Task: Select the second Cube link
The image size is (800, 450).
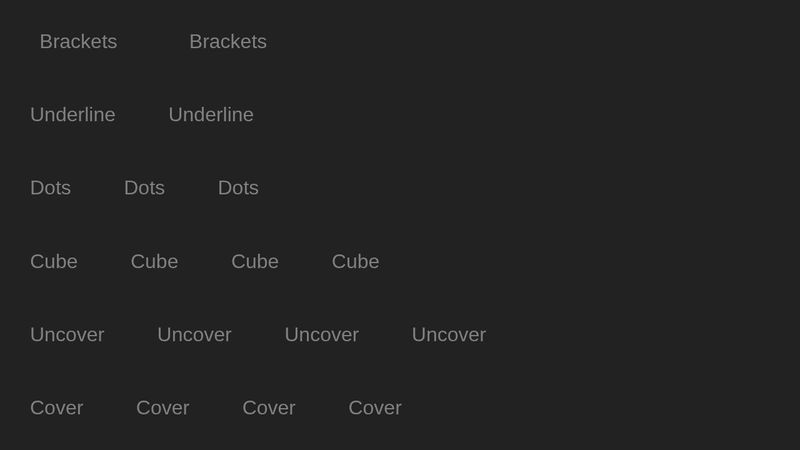Action: click(x=154, y=262)
